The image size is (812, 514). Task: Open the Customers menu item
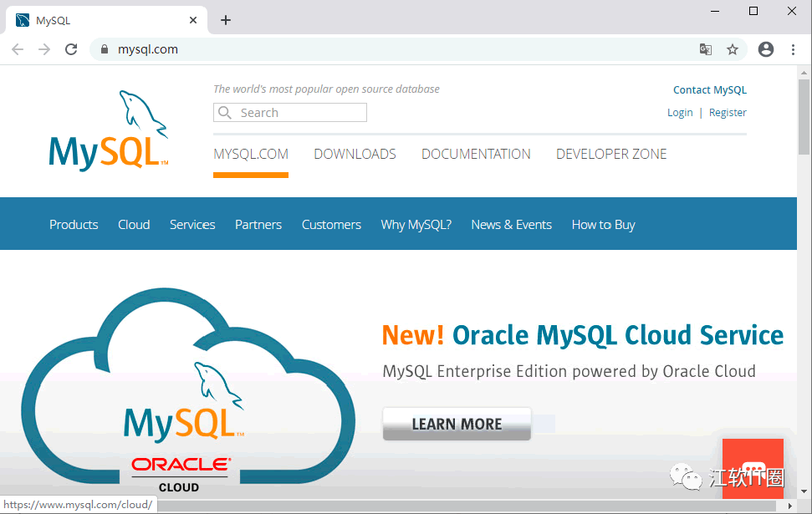[331, 225]
